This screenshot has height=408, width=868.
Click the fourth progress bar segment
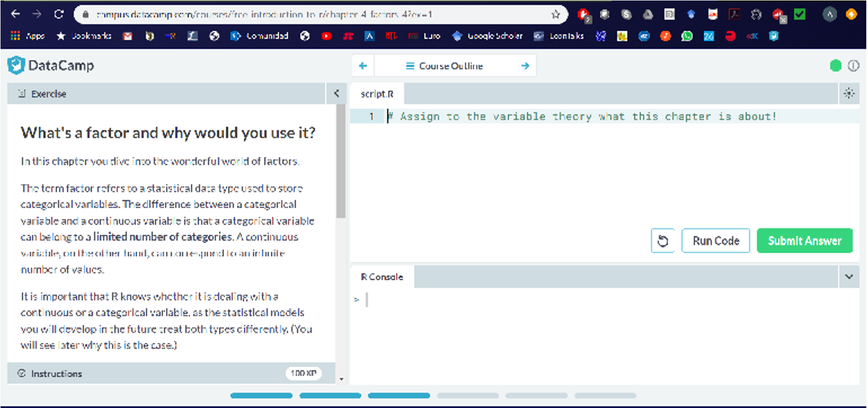coord(467,395)
